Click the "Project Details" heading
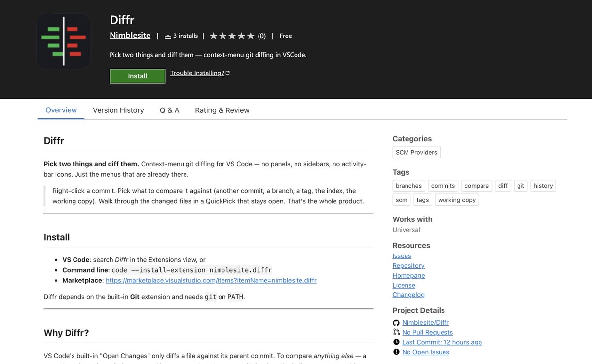 click(419, 310)
